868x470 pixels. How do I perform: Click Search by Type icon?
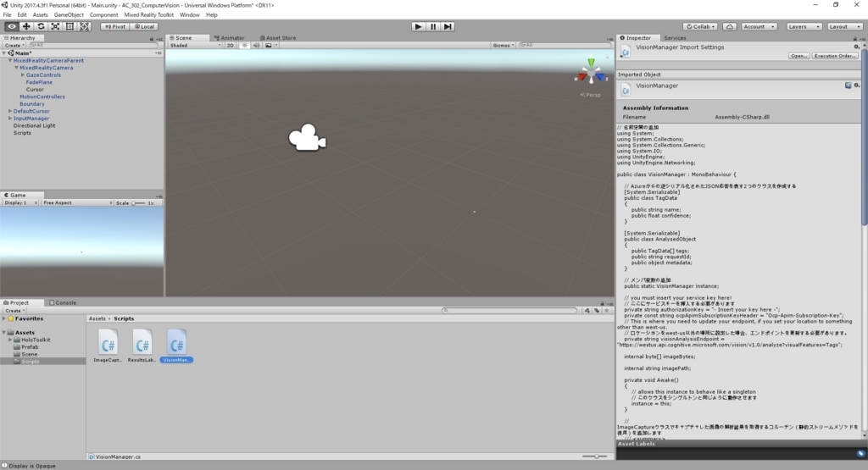tap(587, 311)
